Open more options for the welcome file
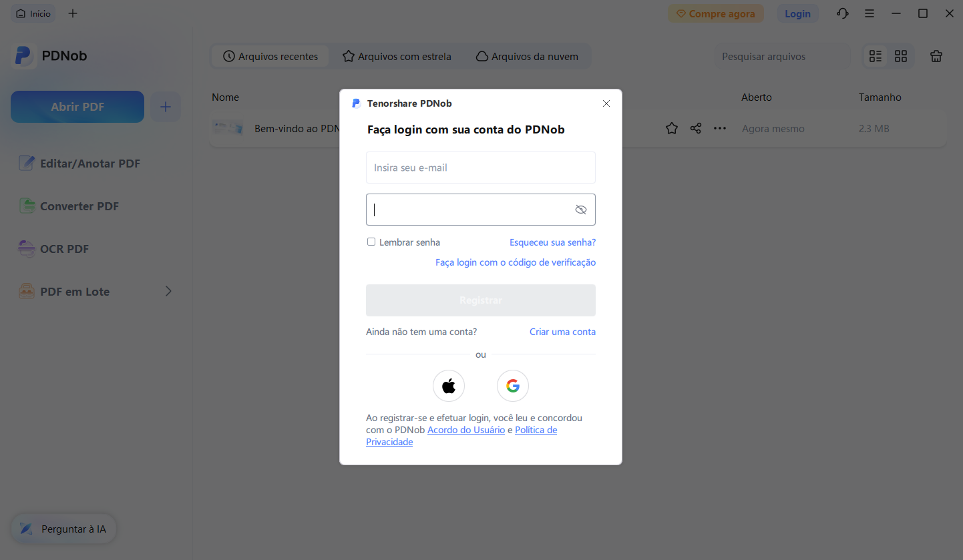 click(x=720, y=128)
